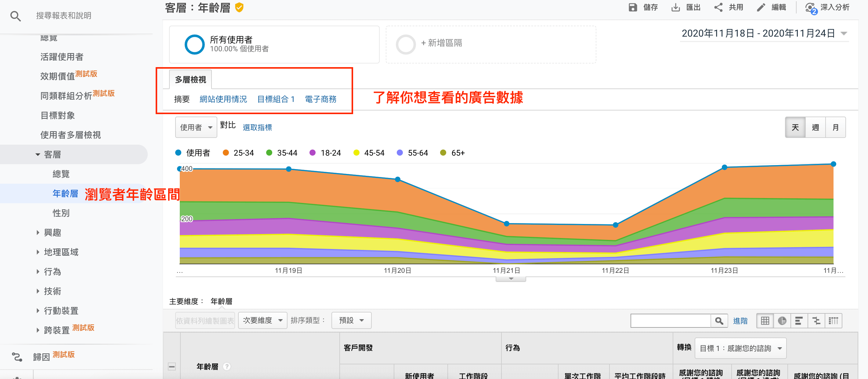The width and height of the screenshot is (868, 379).
Task: Select the 摘要 sub-tab
Action: (182, 99)
